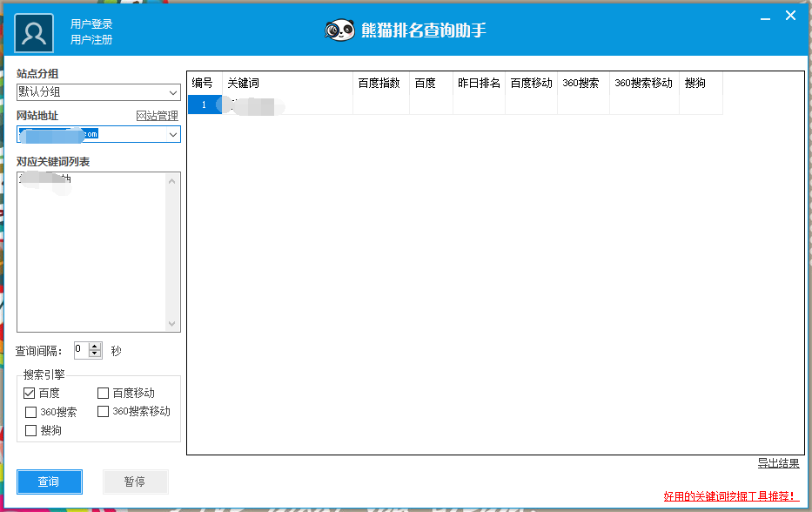Screen dimensions: 812x512
Task: Click the keyword list scroll-down arrow
Action: (172, 324)
